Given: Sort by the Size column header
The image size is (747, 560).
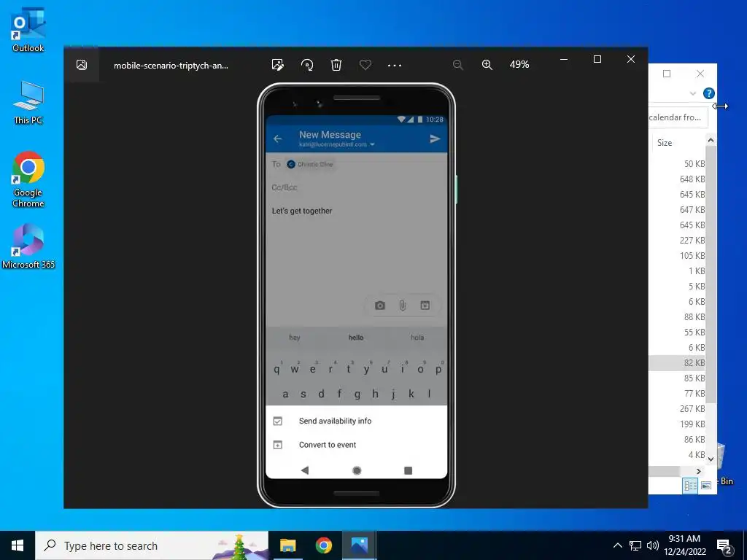Looking at the screenshot, I should coord(665,142).
